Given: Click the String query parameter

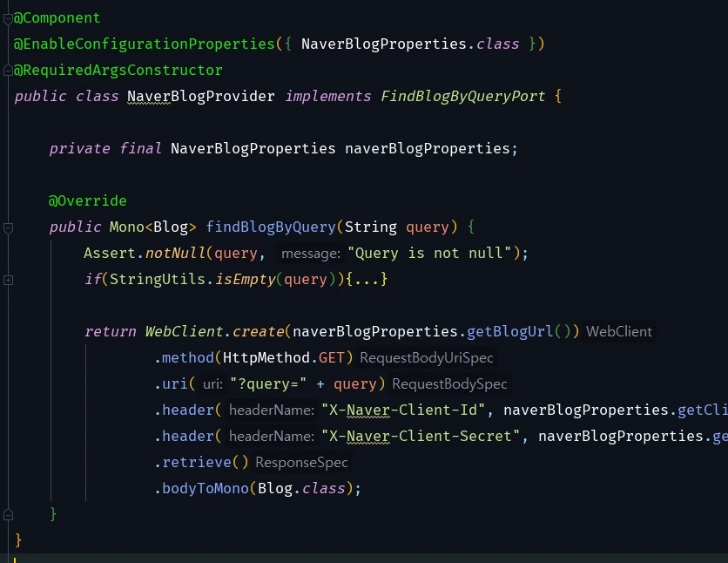Looking at the screenshot, I should click(x=397, y=227).
